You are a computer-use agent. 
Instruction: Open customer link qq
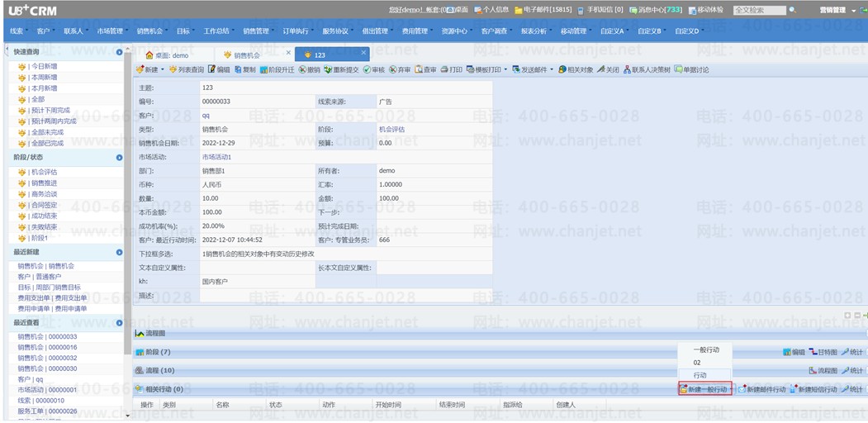coord(206,116)
